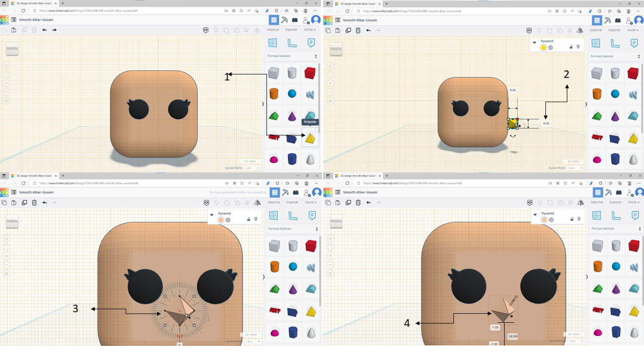Open orange Solid color swatch, bottom-left inspector
Viewport: 644px width, 362px height.
coord(221,220)
